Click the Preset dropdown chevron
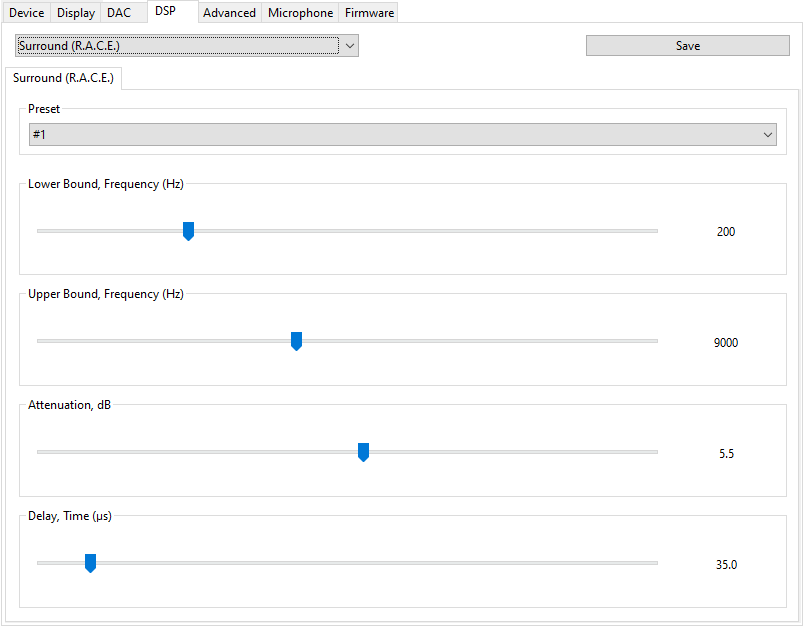Viewport: 805px width, 629px height. (767, 134)
